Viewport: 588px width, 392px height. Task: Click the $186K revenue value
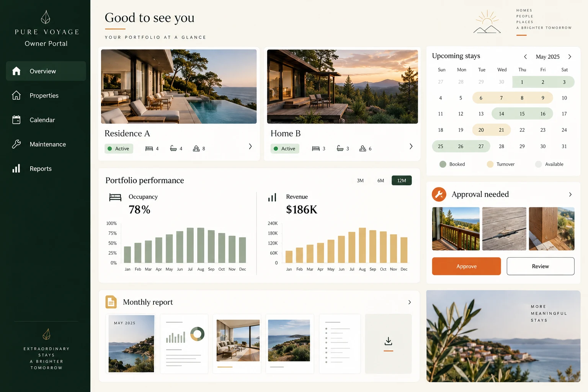click(x=302, y=209)
